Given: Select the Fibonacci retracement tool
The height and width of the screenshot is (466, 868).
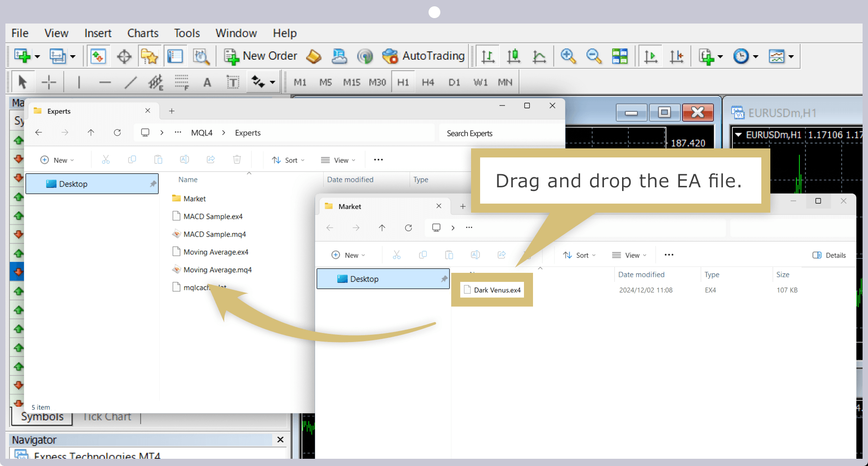Looking at the screenshot, I should 182,82.
